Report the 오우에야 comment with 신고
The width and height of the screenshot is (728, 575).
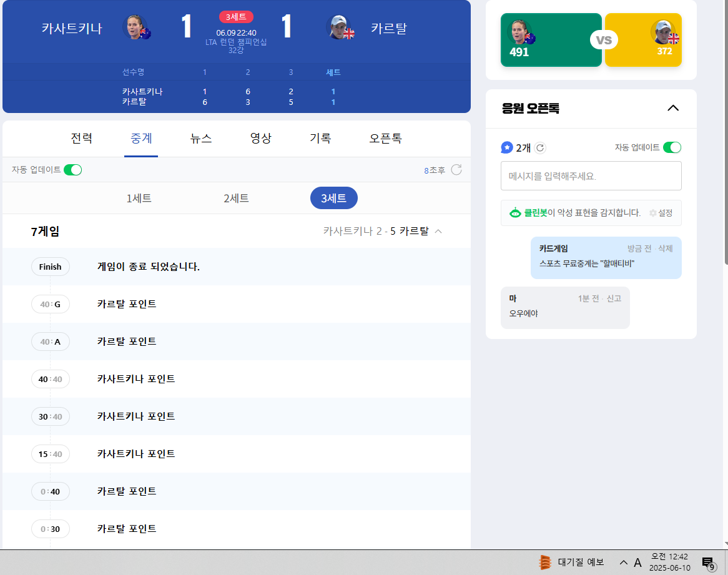(614, 298)
